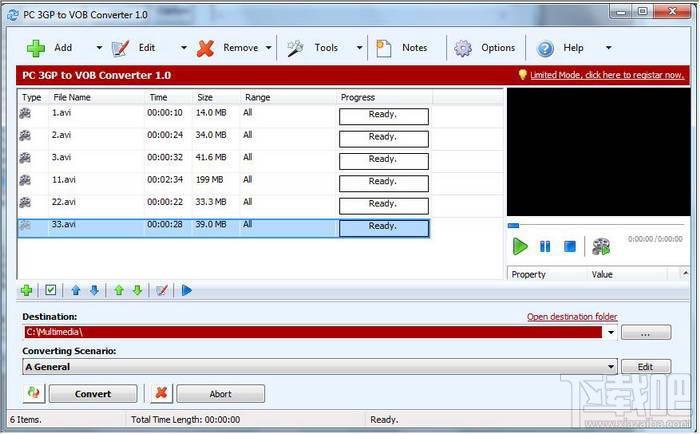700x434 pixels.
Task: Select the 22.avi file name
Action: pyautogui.click(x=63, y=202)
